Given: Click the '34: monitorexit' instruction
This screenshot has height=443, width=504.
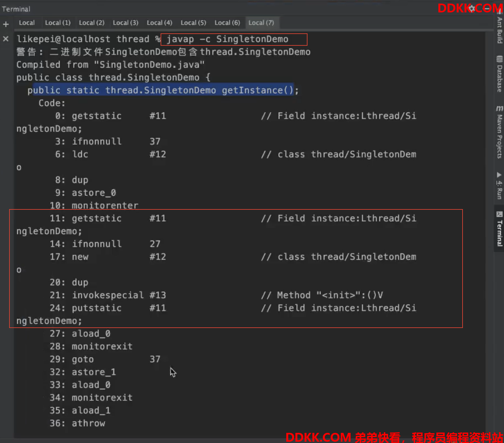Looking at the screenshot, I should coord(91,398).
